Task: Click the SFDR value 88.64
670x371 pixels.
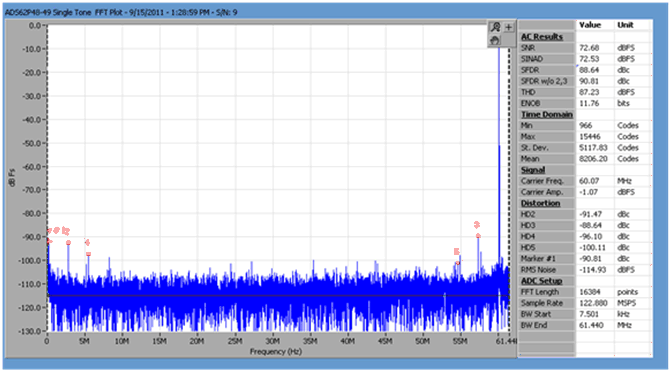Action: pos(589,70)
